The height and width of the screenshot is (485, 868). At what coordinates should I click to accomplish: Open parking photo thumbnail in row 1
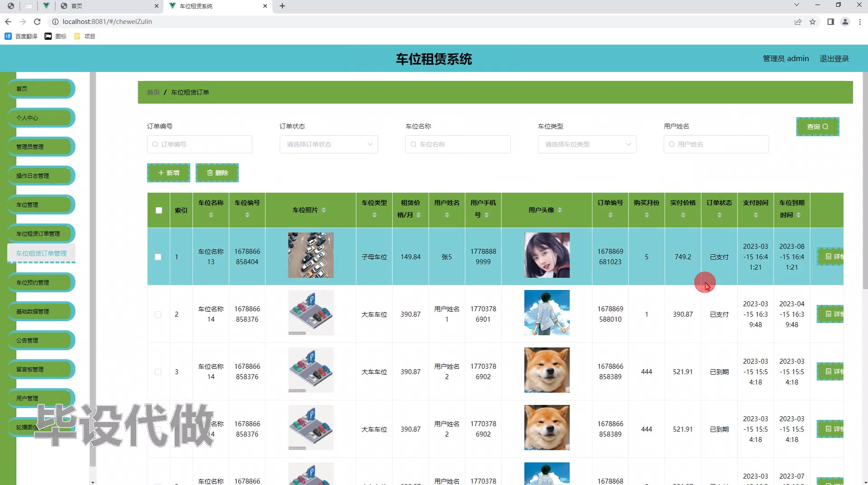point(311,255)
